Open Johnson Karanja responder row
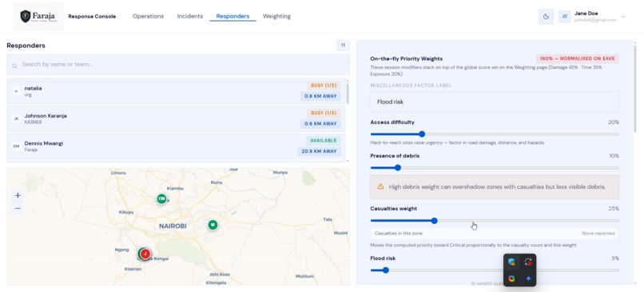 [x=176, y=118]
